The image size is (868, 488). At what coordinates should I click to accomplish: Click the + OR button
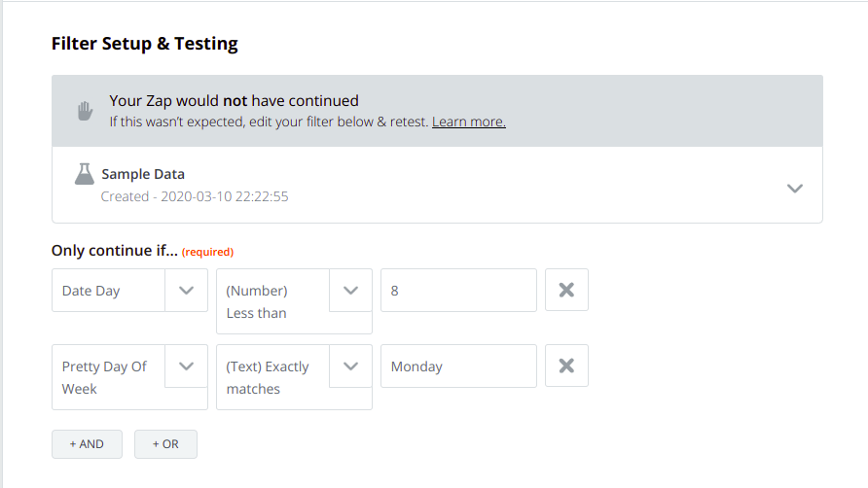coord(165,444)
